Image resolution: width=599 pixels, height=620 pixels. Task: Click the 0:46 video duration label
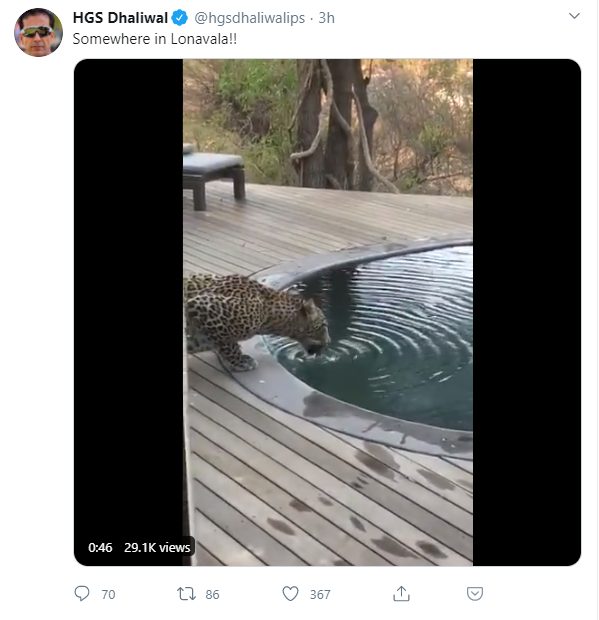100,547
